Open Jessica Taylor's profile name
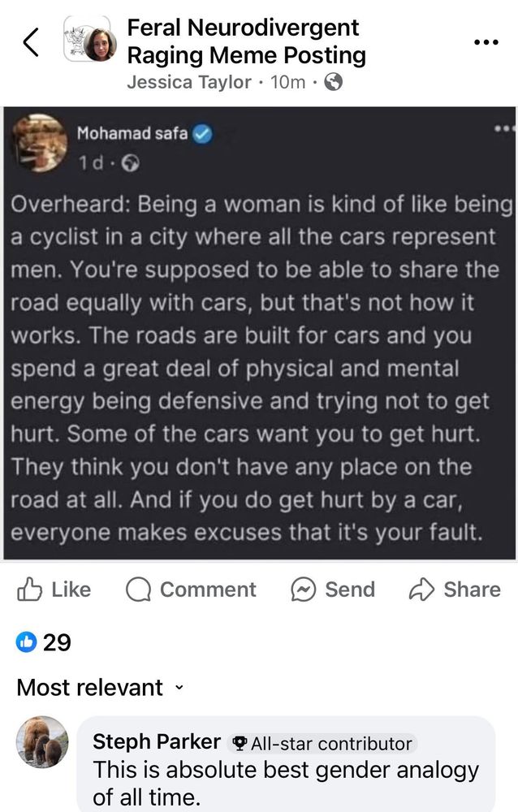Viewport: 518px width, 812px height. [x=189, y=82]
